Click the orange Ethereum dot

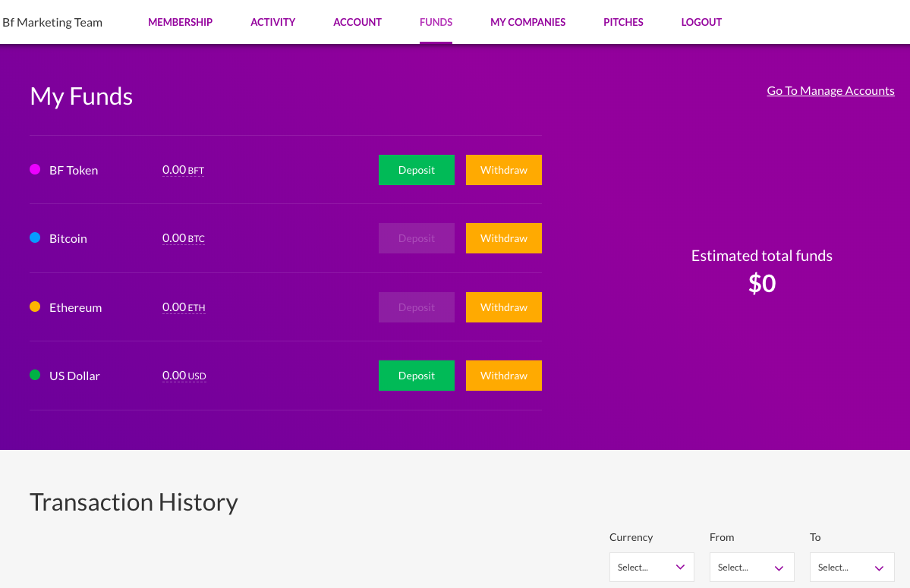(x=35, y=307)
